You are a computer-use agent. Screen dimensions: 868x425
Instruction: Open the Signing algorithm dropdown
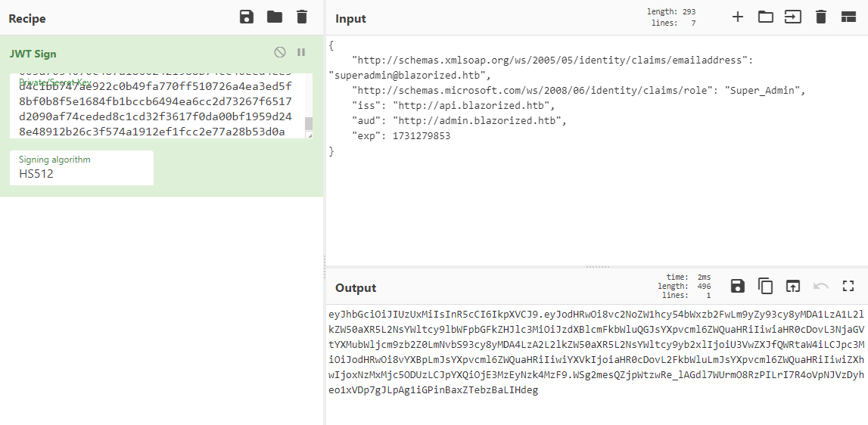[x=82, y=173]
